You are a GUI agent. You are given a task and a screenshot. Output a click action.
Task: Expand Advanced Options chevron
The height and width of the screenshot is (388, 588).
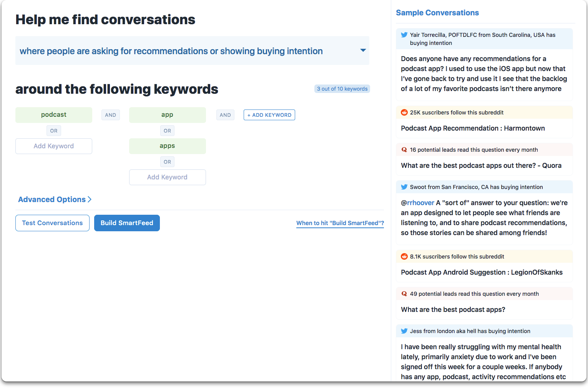pos(90,199)
